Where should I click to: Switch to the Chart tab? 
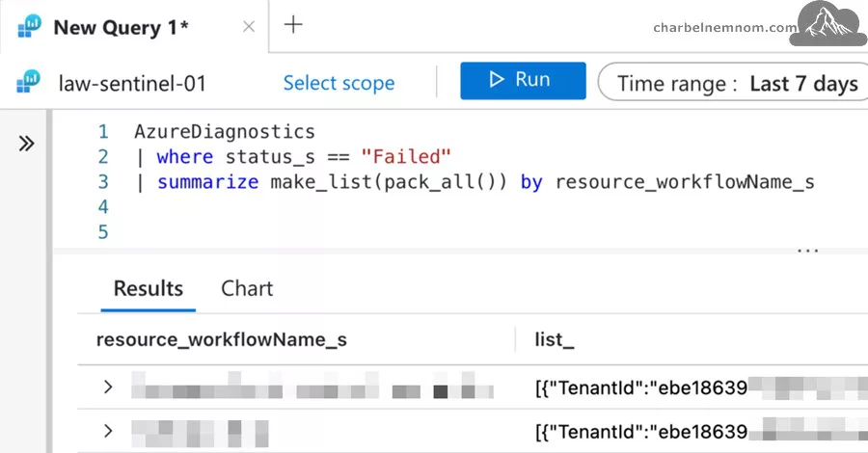point(247,289)
